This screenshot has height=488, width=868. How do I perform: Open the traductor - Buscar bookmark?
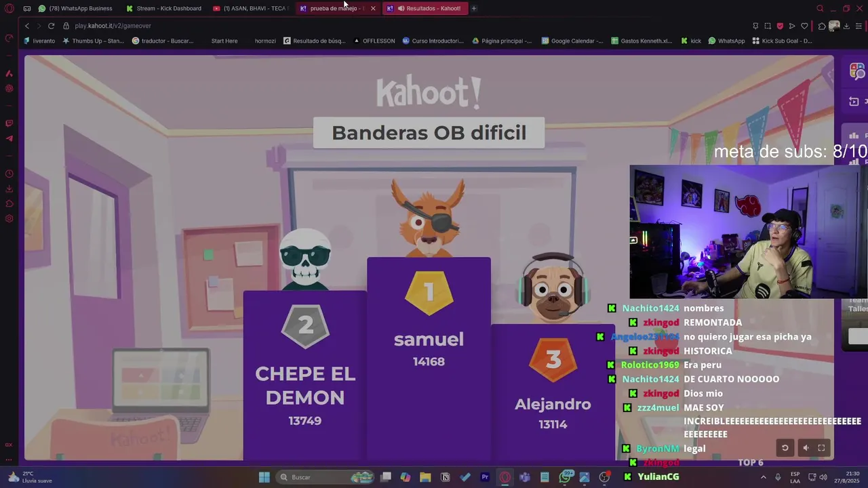163,41
